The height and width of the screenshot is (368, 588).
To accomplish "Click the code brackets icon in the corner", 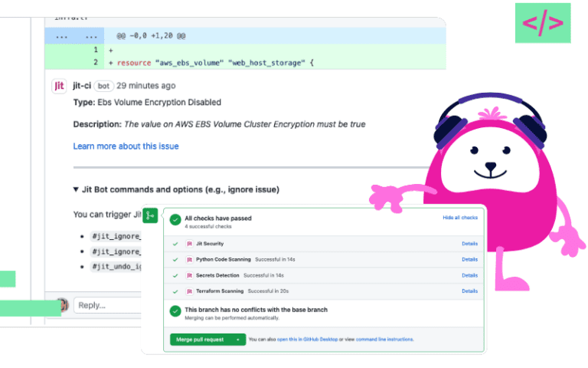I will (543, 23).
